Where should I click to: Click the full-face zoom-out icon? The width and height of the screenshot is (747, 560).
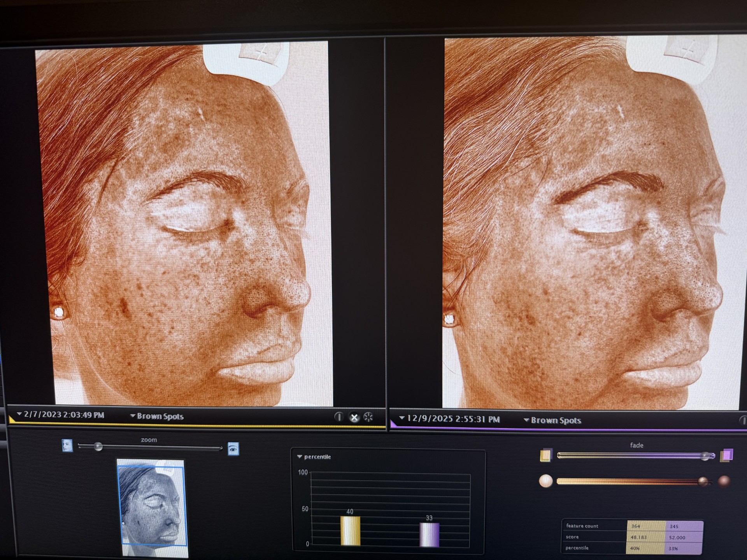pyautogui.click(x=67, y=445)
